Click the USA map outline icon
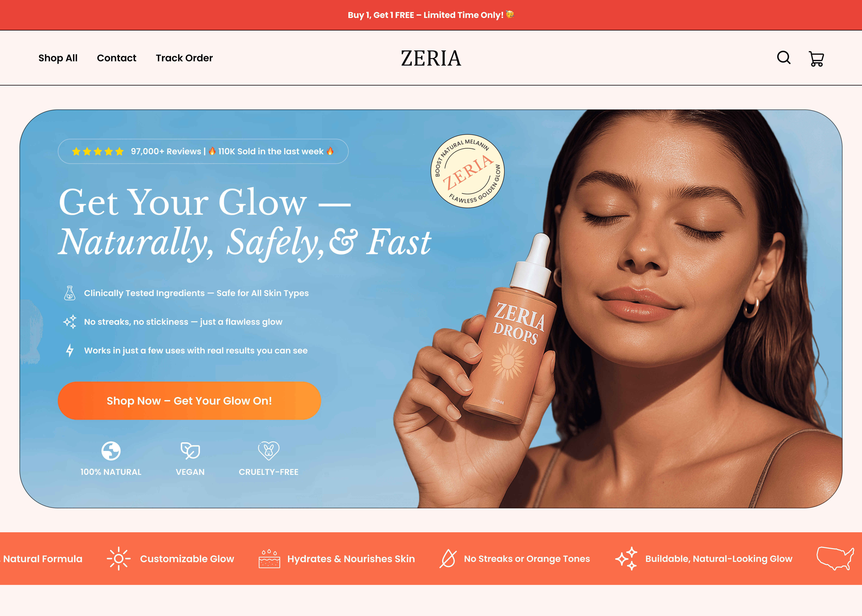 (835, 558)
